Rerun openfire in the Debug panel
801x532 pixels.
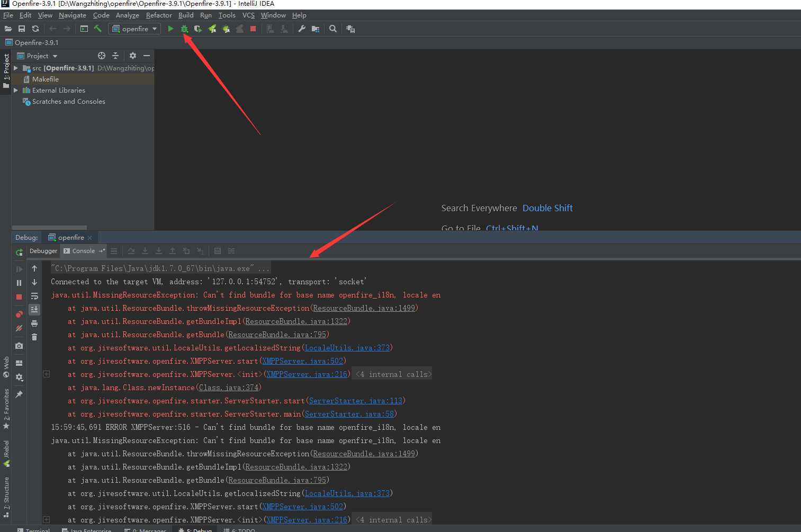(19, 253)
